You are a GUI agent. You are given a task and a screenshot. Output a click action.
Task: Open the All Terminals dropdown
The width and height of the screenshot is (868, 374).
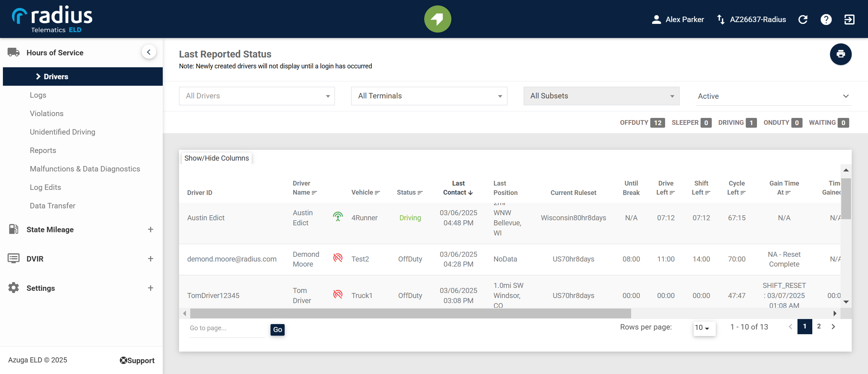click(429, 96)
